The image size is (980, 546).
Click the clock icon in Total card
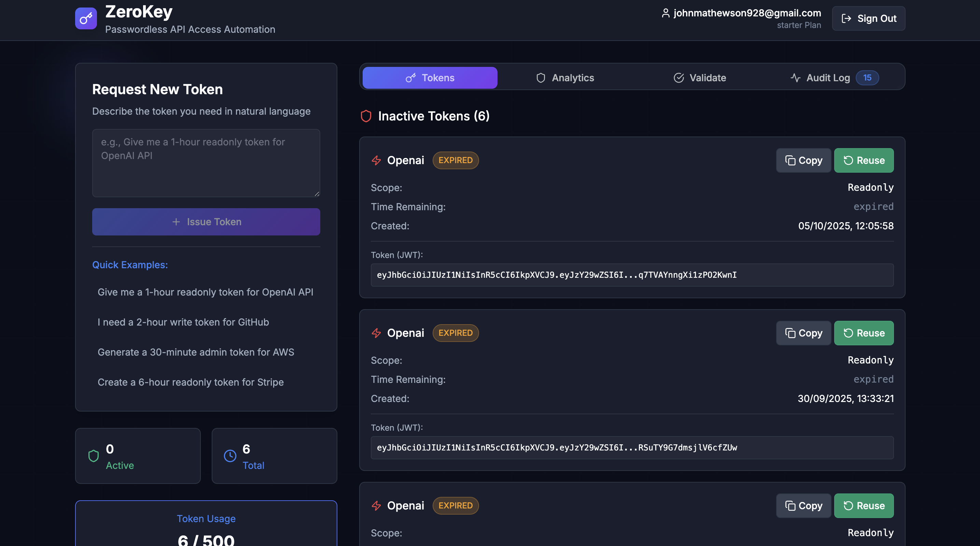pyautogui.click(x=230, y=456)
